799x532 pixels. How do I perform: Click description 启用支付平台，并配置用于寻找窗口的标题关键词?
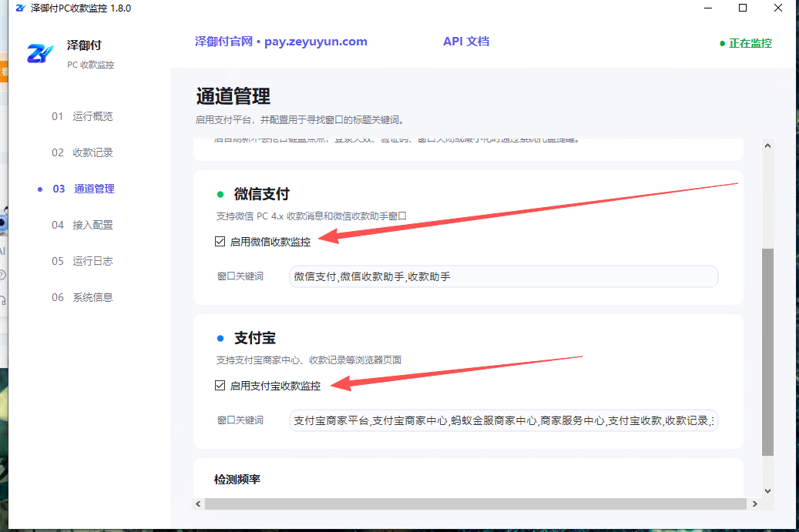(300, 120)
